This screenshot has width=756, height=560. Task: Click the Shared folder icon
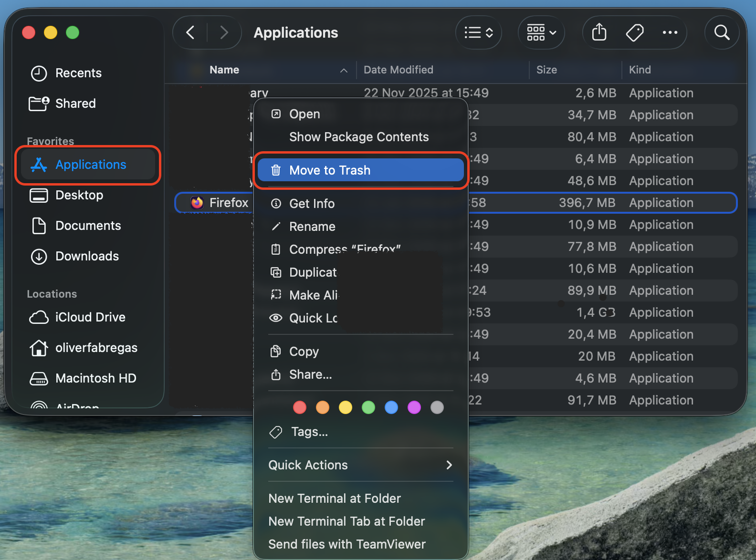39,104
